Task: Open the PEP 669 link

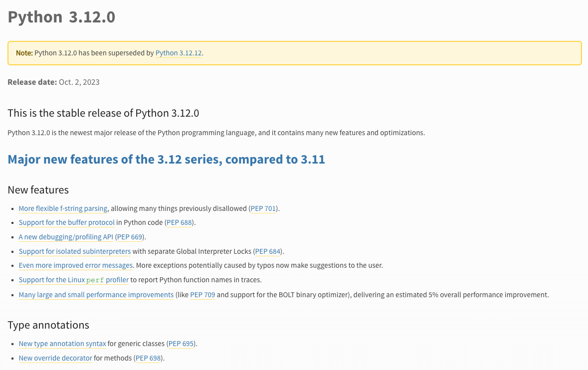Action: coord(130,237)
